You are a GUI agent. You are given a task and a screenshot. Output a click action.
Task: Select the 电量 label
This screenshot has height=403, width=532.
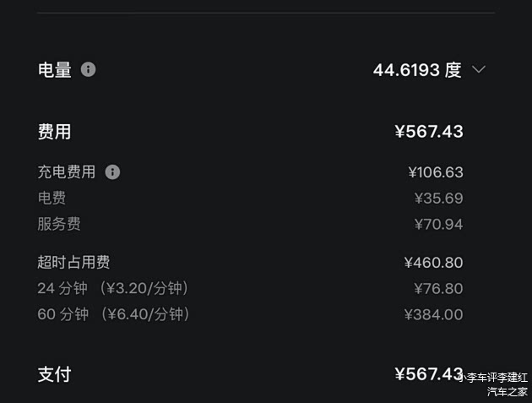pyautogui.click(x=55, y=70)
